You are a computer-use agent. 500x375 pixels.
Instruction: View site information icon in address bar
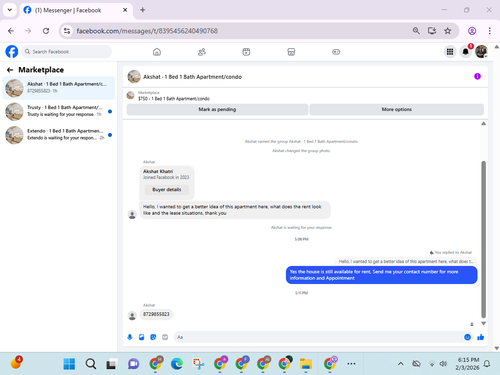point(67,31)
